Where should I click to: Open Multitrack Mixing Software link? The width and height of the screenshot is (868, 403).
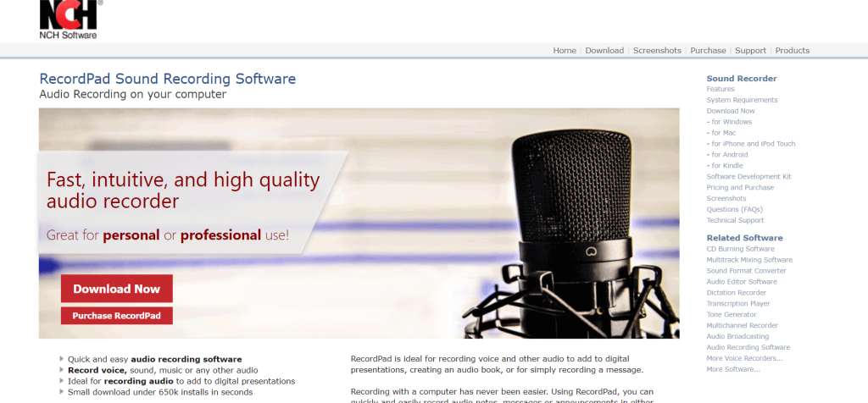[749, 260]
